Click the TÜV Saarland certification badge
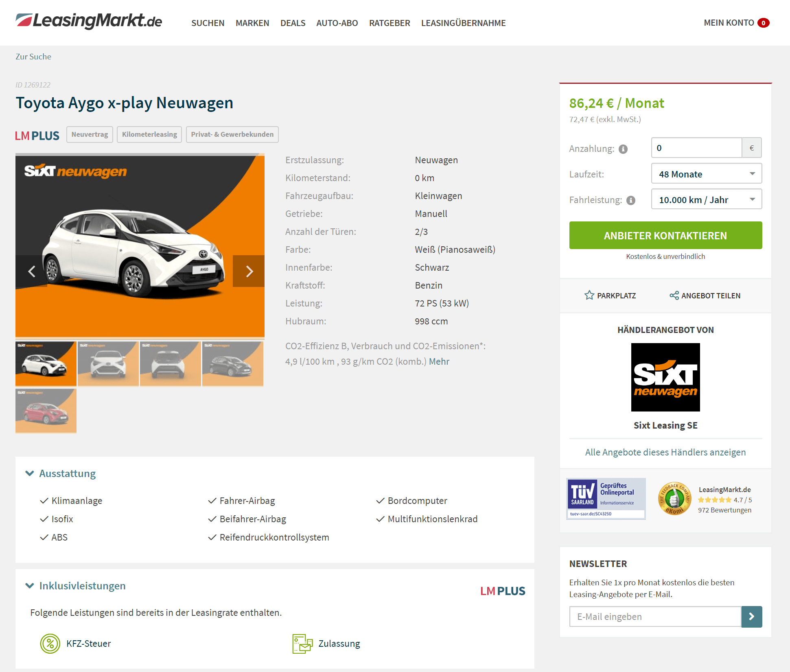The width and height of the screenshot is (790, 672). 606,499
